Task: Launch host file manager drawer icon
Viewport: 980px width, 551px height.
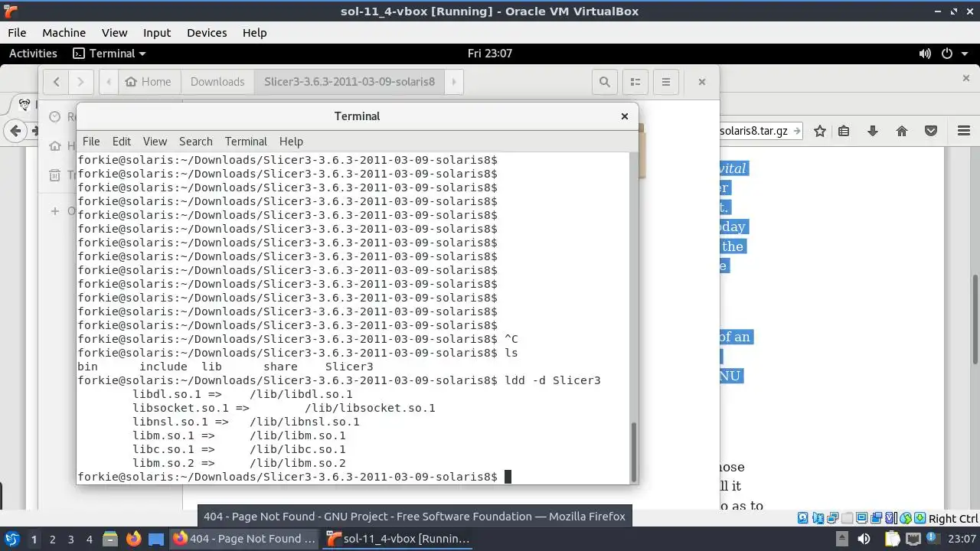Action: point(109,539)
